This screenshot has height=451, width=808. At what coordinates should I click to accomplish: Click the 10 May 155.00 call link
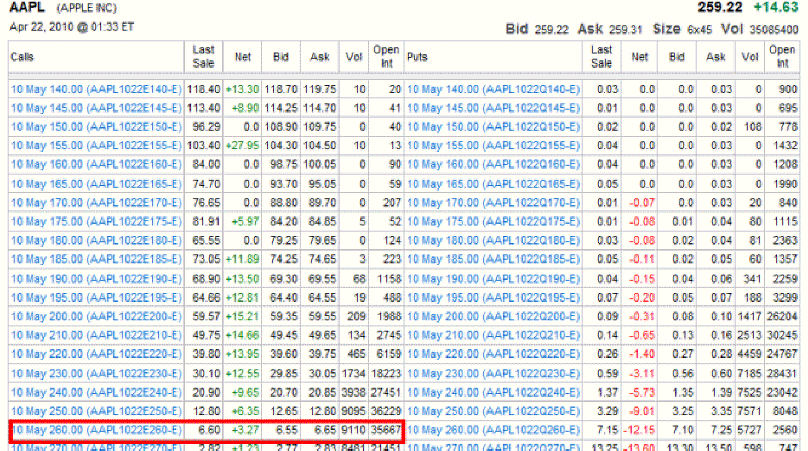(96, 147)
